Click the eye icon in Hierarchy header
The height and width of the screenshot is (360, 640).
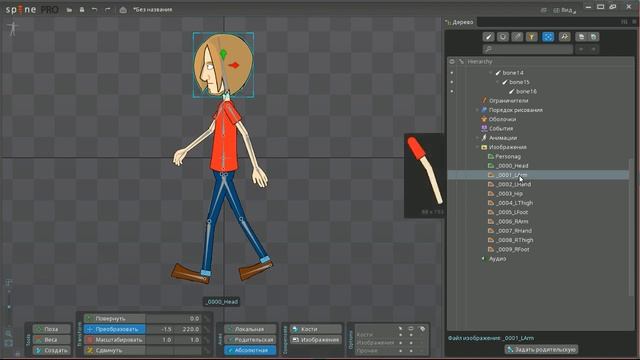coord(452,62)
